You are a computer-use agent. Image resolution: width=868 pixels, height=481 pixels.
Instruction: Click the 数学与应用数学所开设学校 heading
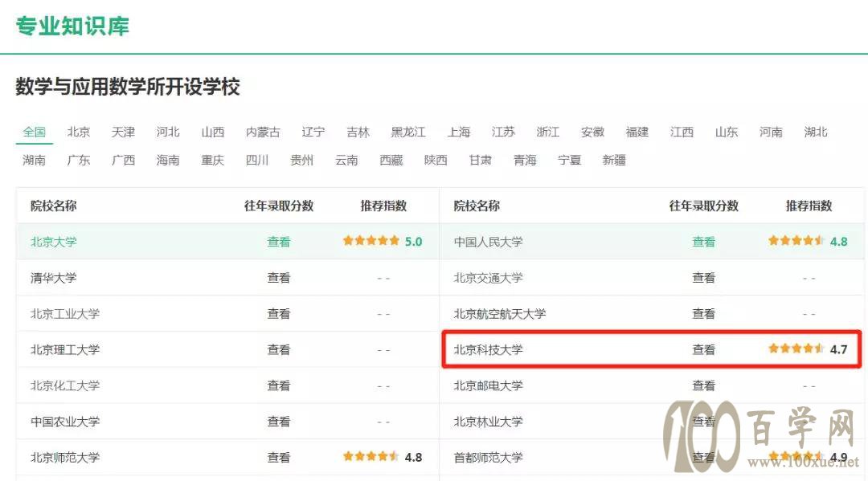(128, 87)
